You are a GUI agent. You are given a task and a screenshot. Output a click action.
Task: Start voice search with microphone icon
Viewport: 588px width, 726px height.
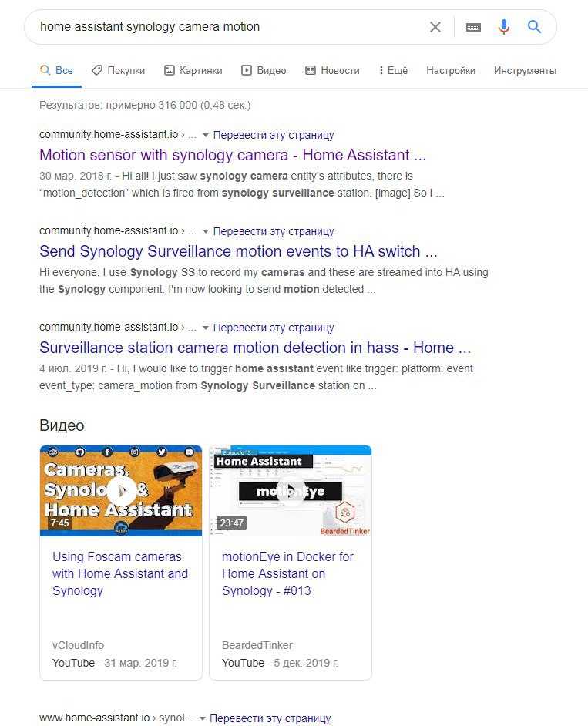pyautogui.click(x=504, y=27)
